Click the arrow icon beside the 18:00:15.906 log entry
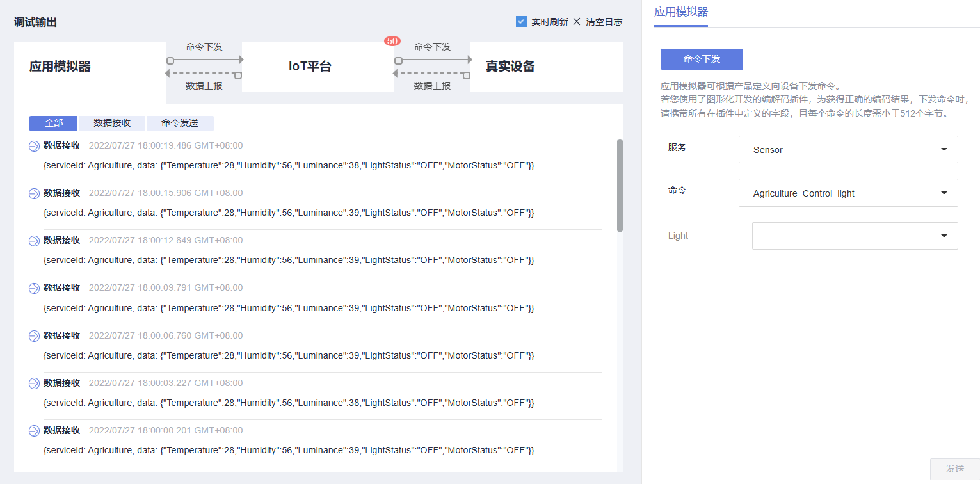The height and width of the screenshot is (484, 980). click(35, 193)
